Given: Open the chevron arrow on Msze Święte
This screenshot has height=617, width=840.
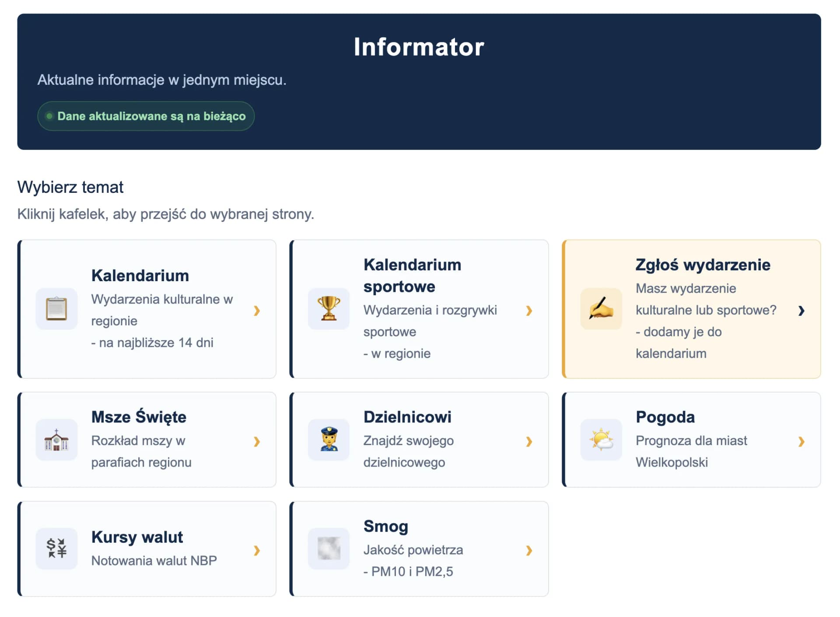Looking at the screenshot, I should pyautogui.click(x=257, y=442).
